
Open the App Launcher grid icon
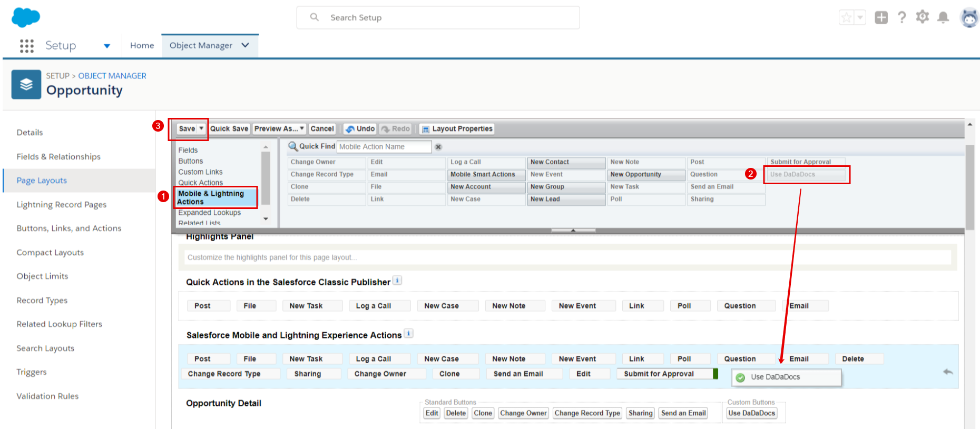[x=27, y=46]
